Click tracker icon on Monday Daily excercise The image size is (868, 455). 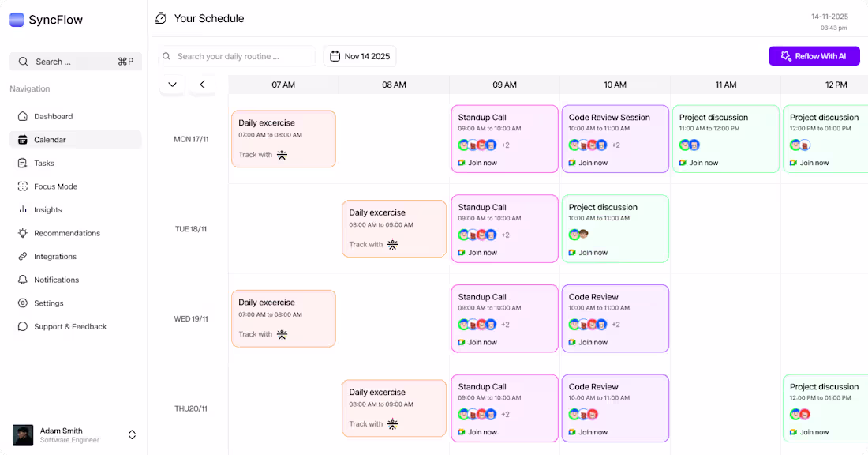pos(282,155)
